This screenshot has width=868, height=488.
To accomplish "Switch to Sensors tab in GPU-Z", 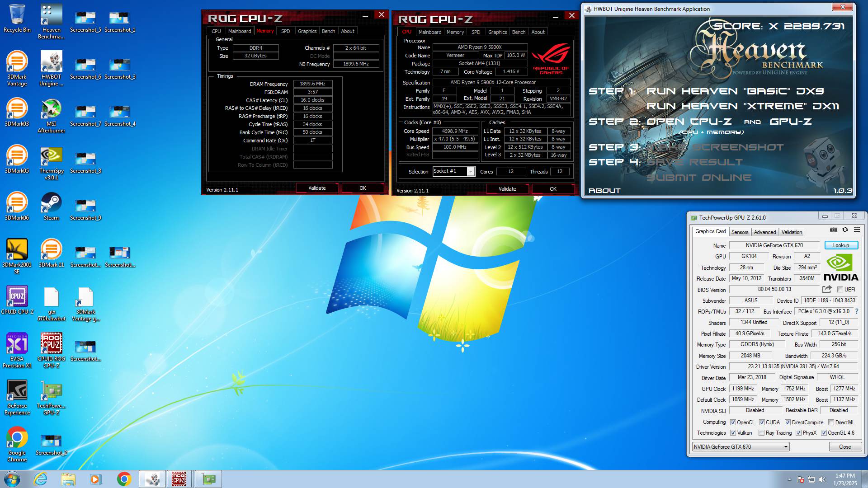I will click(740, 232).
